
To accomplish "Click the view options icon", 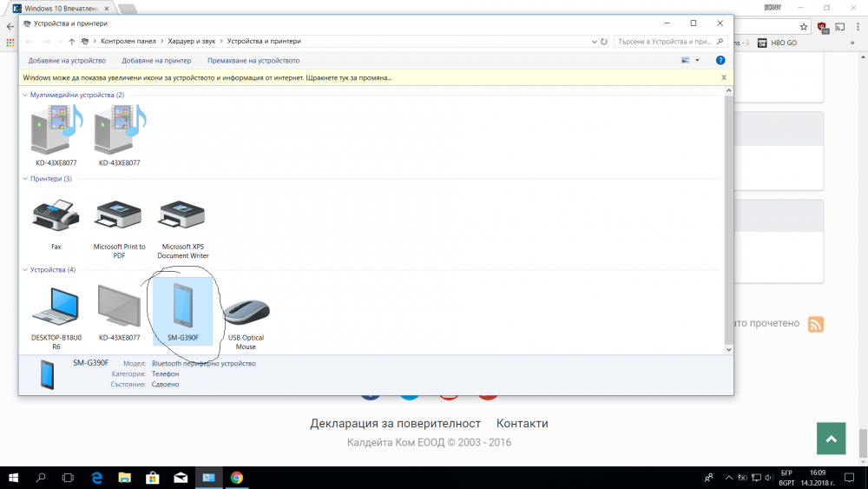I will tap(686, 60).
